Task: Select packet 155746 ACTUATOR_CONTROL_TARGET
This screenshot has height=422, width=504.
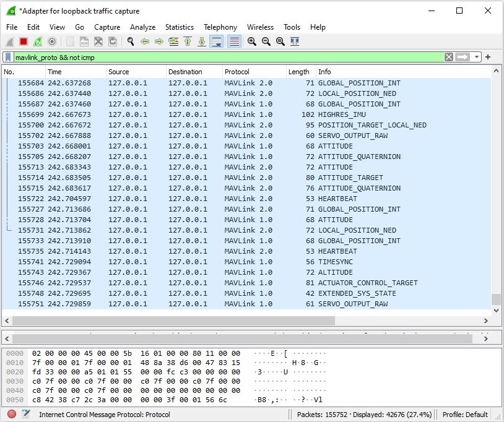Action: click(246, 283)
